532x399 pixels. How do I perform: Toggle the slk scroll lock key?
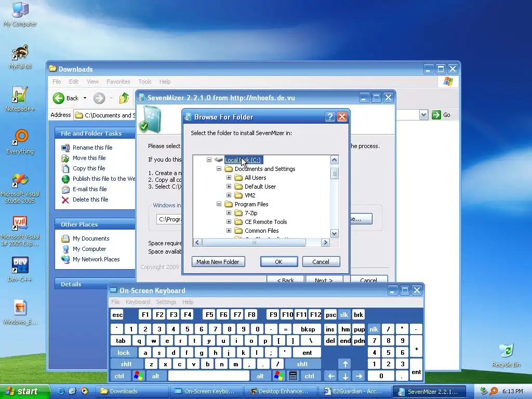[344, 315]
